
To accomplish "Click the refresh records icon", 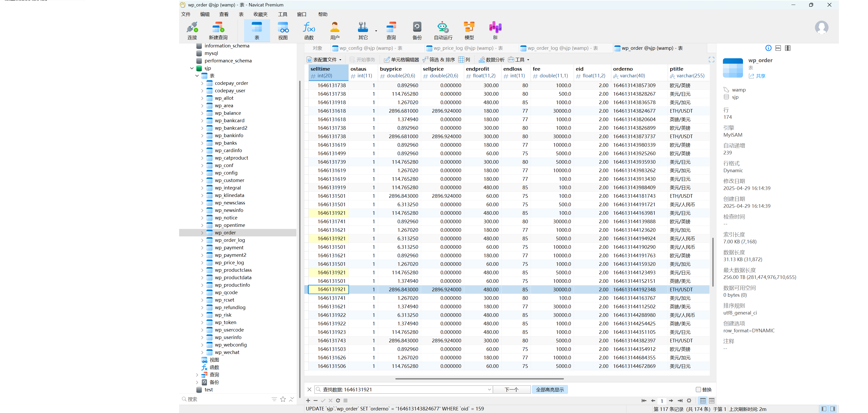I will point(338,401).
